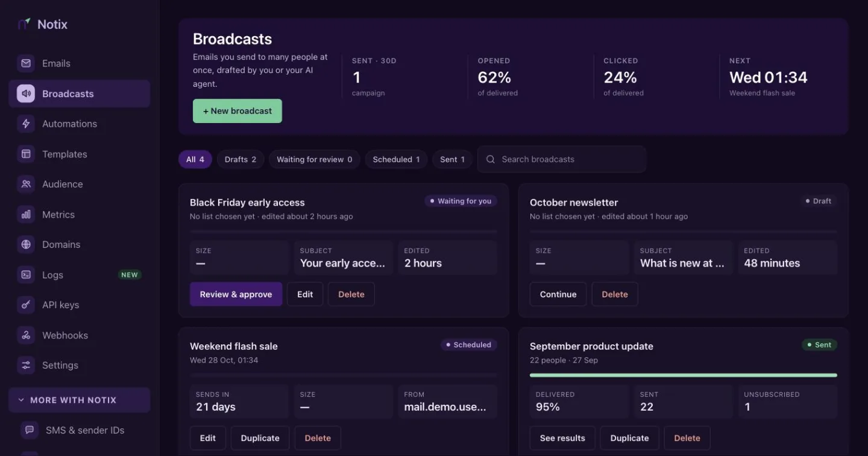Review & approve Black Friday early access
This screenshot has width=868, height=456.
(236, 294)
